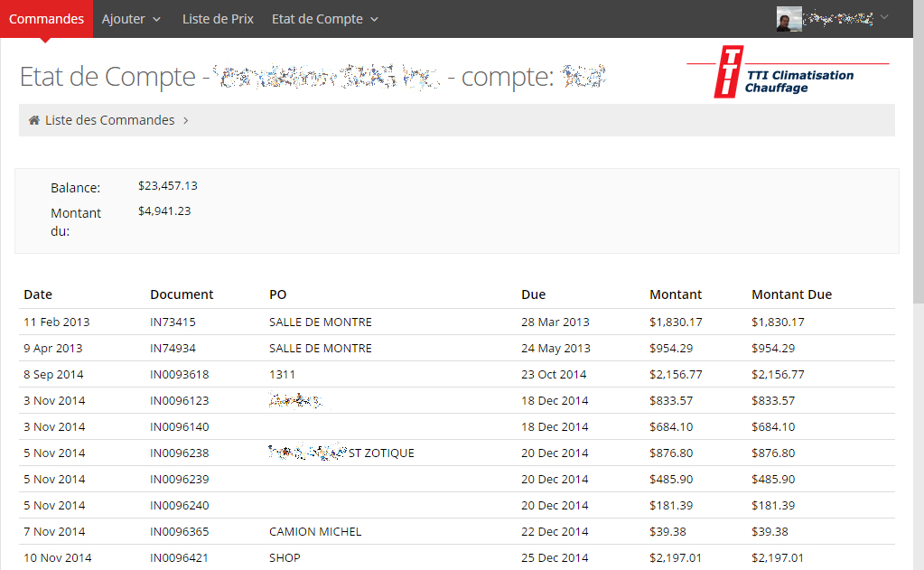Click the Montant Due column header
Image resolution: width=924 pixels, height=570 pixels.
point(791,294)
